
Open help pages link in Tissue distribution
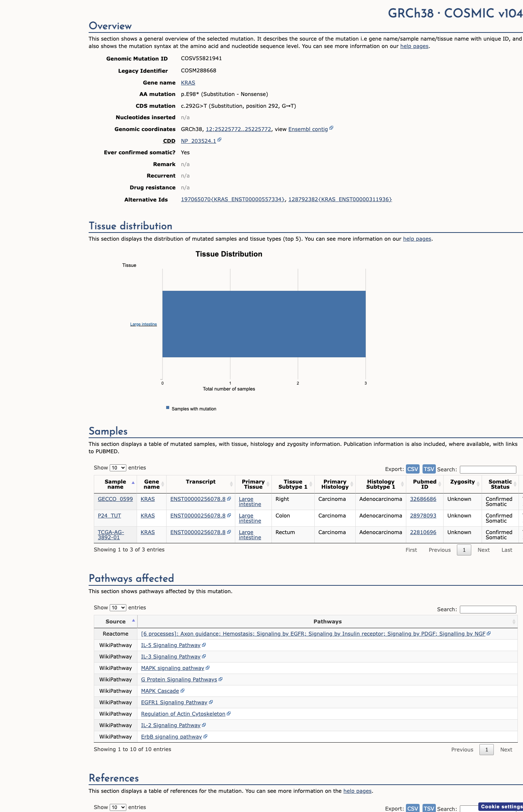(417, 239)
